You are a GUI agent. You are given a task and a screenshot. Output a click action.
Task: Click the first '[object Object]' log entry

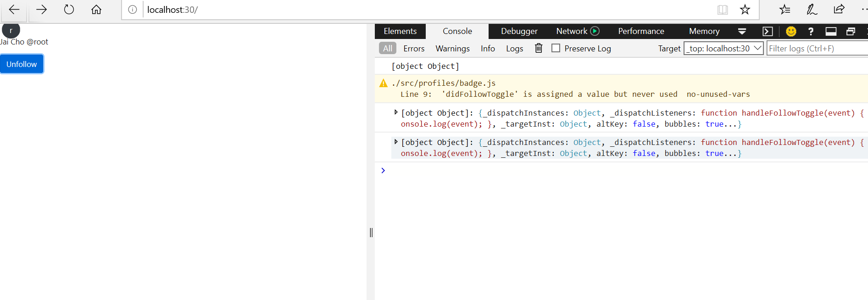pos(425,66)
